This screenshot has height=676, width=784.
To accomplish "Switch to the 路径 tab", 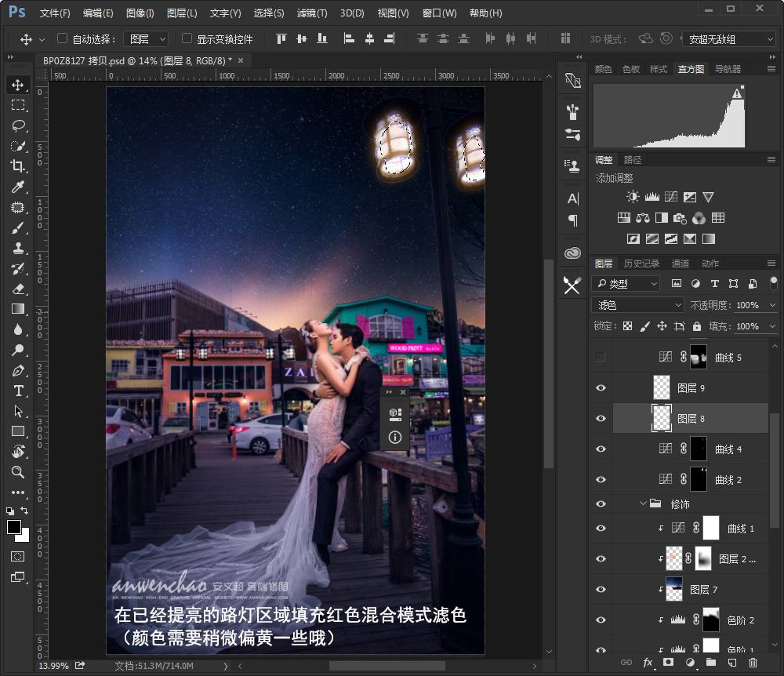I will pos(633,159).
